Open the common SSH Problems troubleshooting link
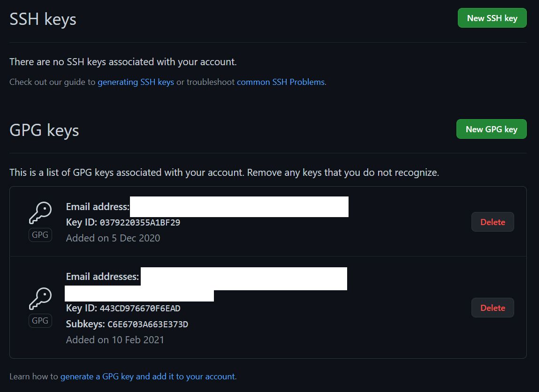Screen dimensions: 539x392 [281, 82]
